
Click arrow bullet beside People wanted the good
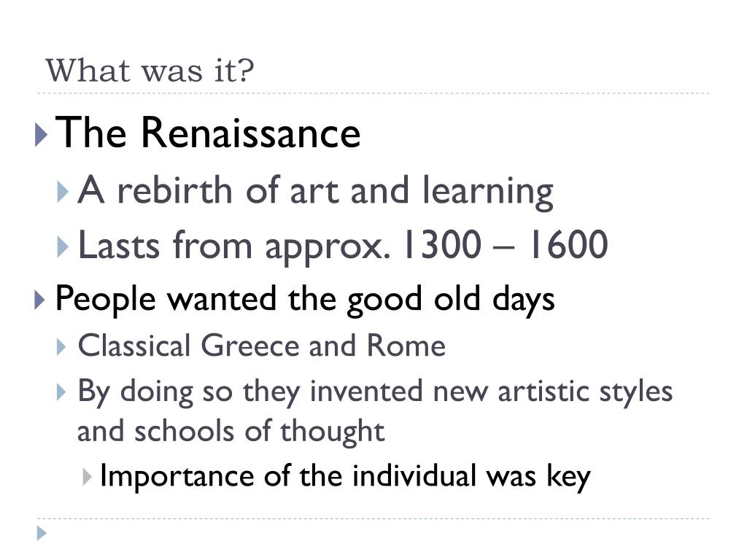pos(40,300)
